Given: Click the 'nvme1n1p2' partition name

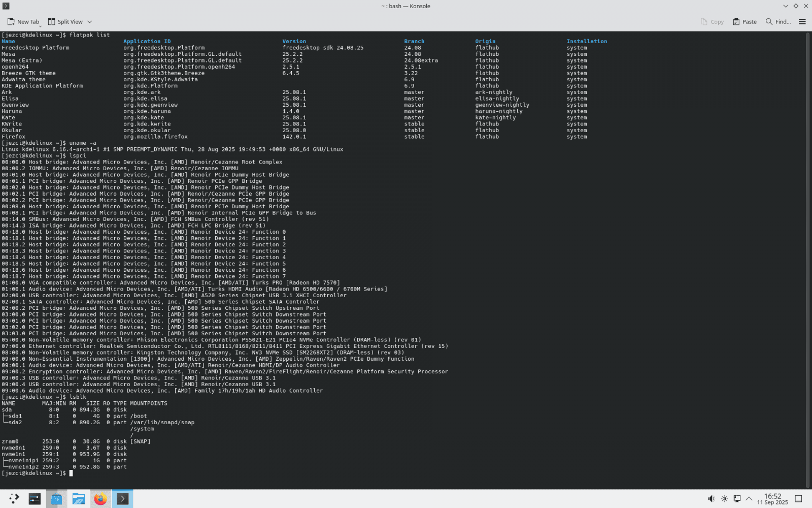Looking at the screenshot, I should pyautogui.click(x=23, y=467).
